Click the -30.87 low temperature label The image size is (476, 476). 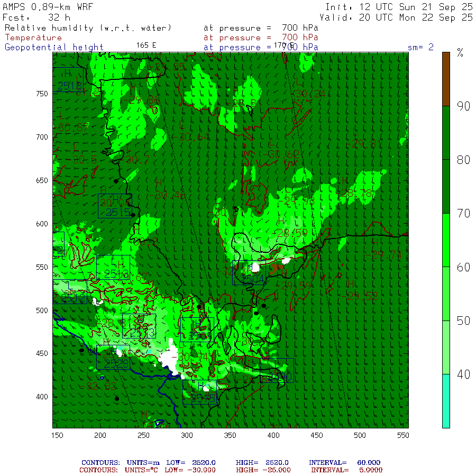[x=73, y=127]
